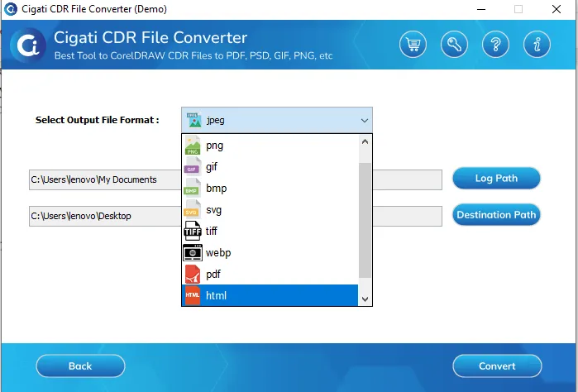Click the HTML file icon
Viewport: 578px width, 392px height.
point(193,295)
